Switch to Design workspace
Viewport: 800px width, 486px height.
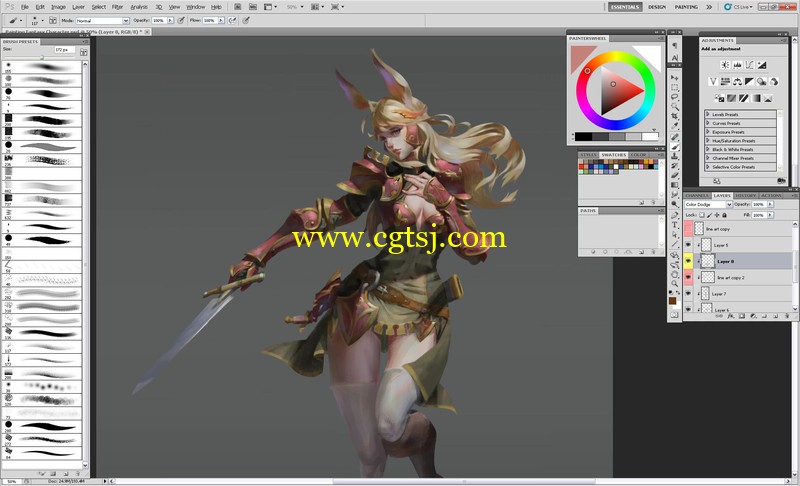(x=657, y=7)
